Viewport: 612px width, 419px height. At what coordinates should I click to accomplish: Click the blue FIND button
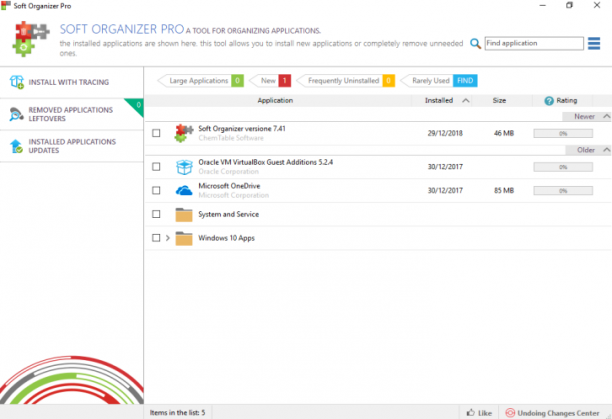click(x=465, y=81)
